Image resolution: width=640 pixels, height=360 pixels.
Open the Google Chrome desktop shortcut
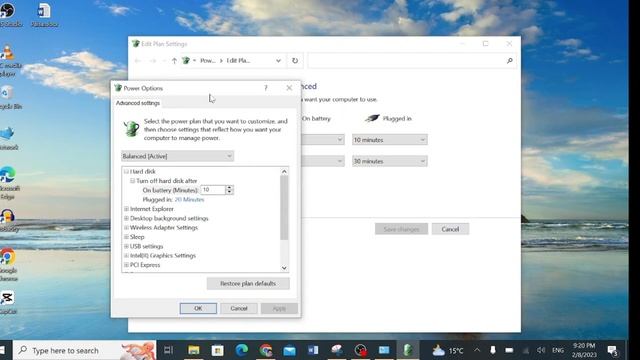click(x=8, y=264)
